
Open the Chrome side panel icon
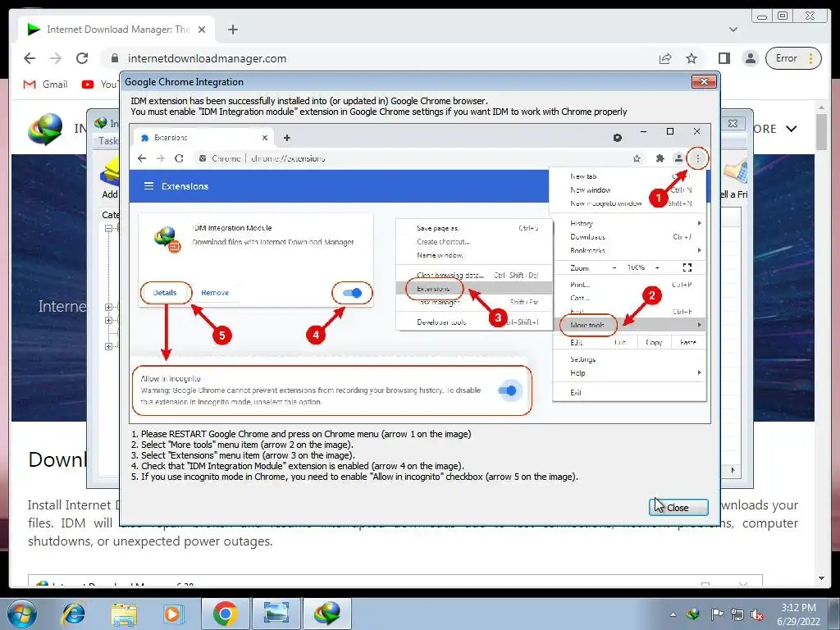click(724, 58)
